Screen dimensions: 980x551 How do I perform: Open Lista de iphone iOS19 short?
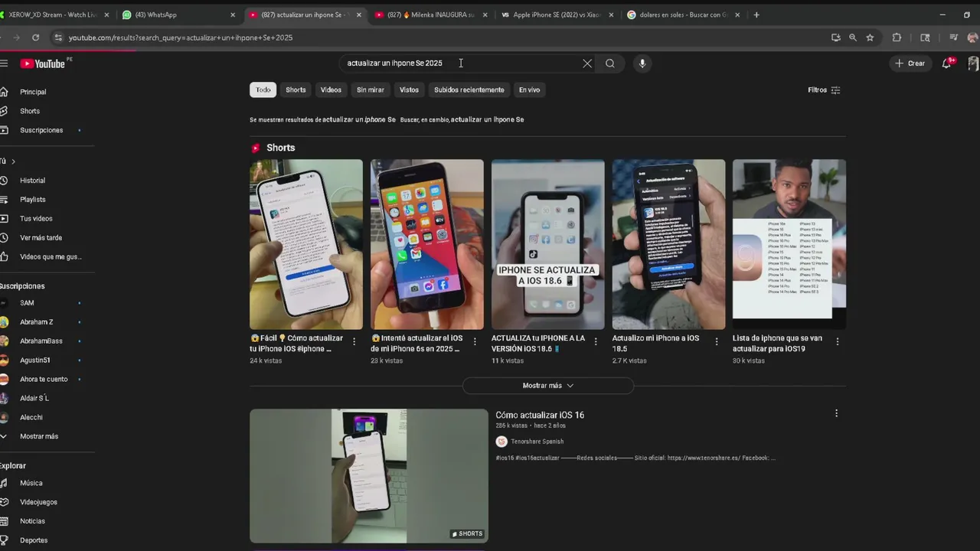click(x=789, y=244)
